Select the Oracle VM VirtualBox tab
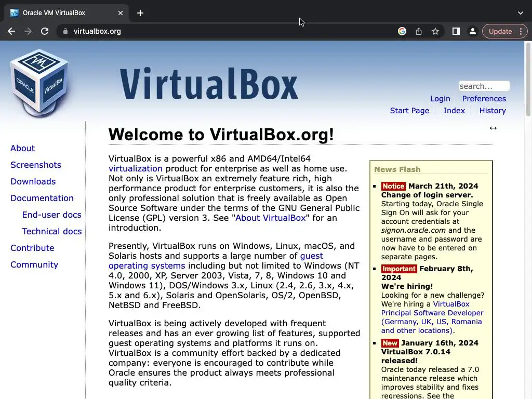Viewport: 532px width, 399px height. (x=66, y=13)
